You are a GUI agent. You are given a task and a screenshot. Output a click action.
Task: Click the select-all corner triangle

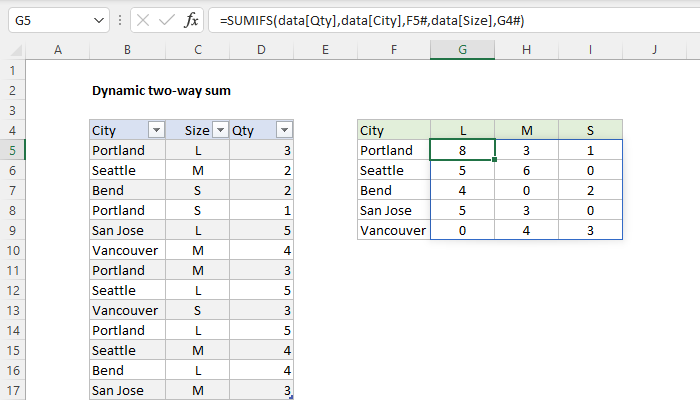(x=16, y=50)
